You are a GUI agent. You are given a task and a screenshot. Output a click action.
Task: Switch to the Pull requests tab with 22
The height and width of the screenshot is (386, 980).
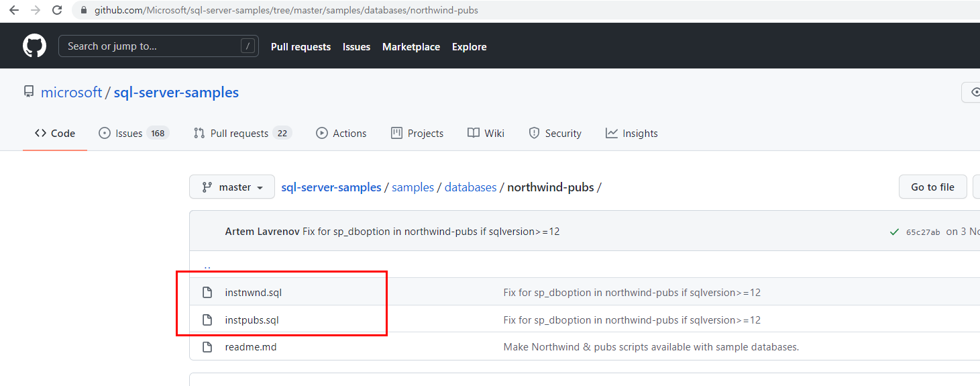click(242, 134)
